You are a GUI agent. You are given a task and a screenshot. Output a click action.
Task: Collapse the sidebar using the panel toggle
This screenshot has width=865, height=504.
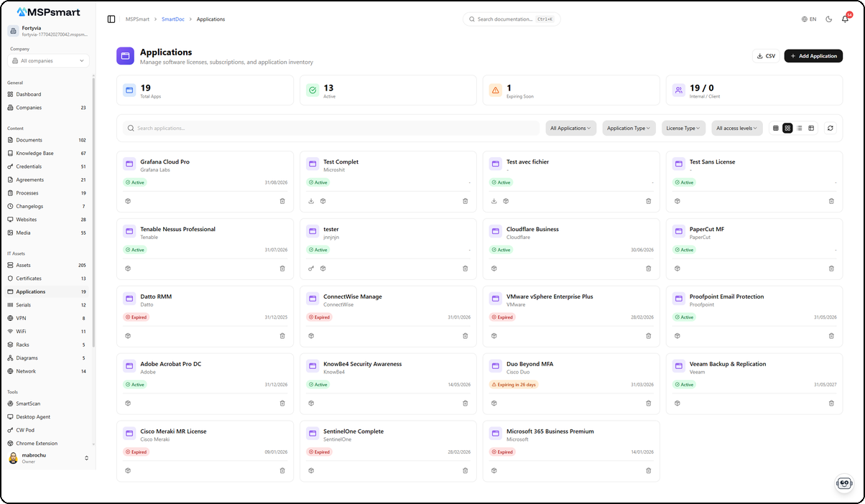pyautogui.click(x=110, y=19)
